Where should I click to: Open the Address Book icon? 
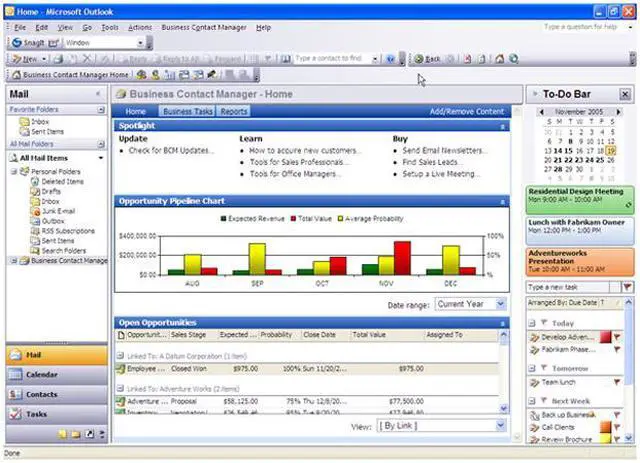coord(287,59)
